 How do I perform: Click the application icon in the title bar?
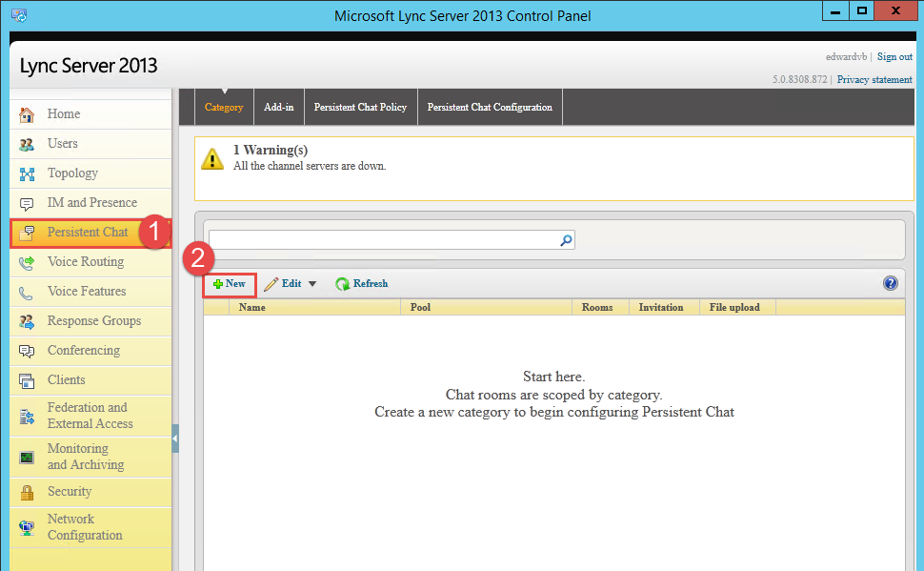point(19,15)
